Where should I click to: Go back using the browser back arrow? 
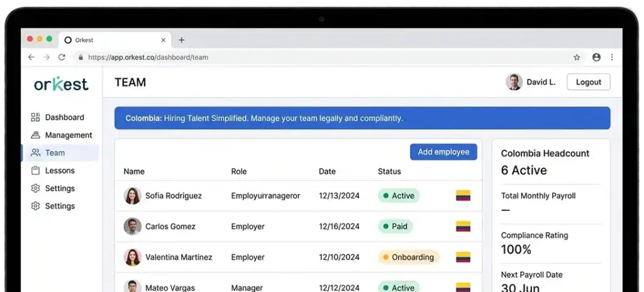(x=31, y=57)
